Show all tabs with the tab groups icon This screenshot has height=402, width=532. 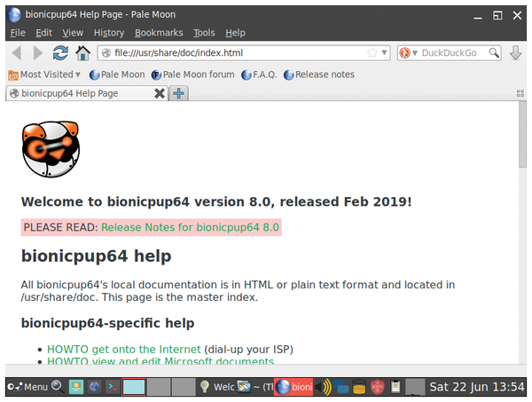[x=520, y=93]
